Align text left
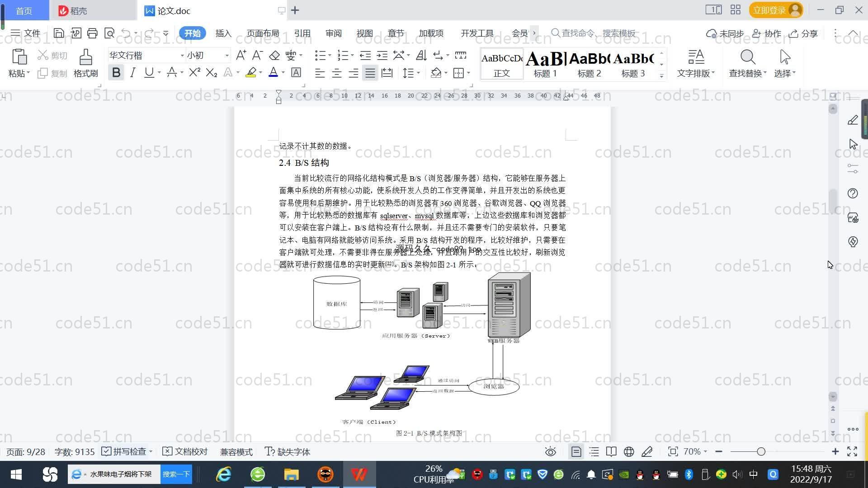The width and height of the screenshot is (868, 488). (x=320, y=73)
